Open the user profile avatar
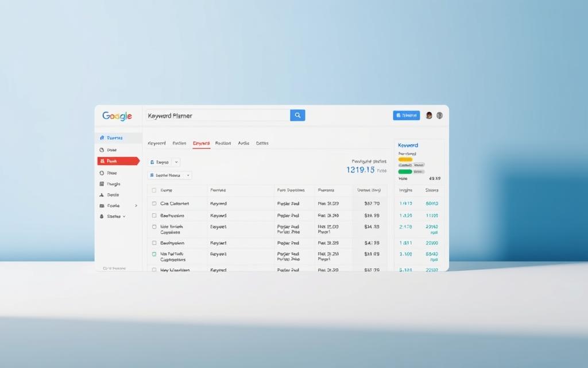The width and height of the screenshot is (588, 368). point(428,116)
